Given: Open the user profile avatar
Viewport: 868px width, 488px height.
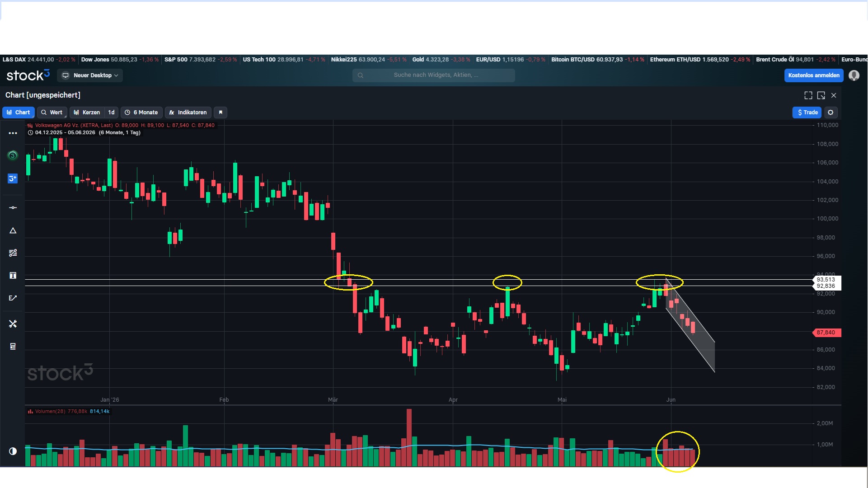Looking at the screenshot, I should pos(854,75).
